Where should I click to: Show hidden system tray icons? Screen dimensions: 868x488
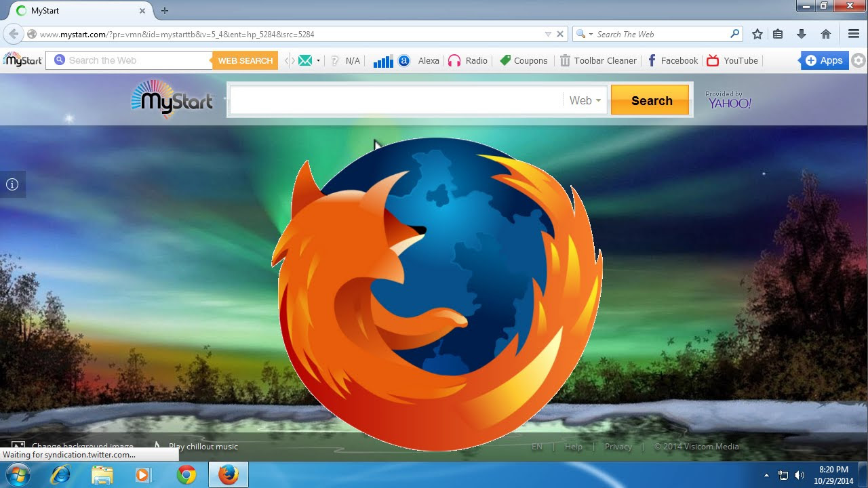click(x=767, y=475)
